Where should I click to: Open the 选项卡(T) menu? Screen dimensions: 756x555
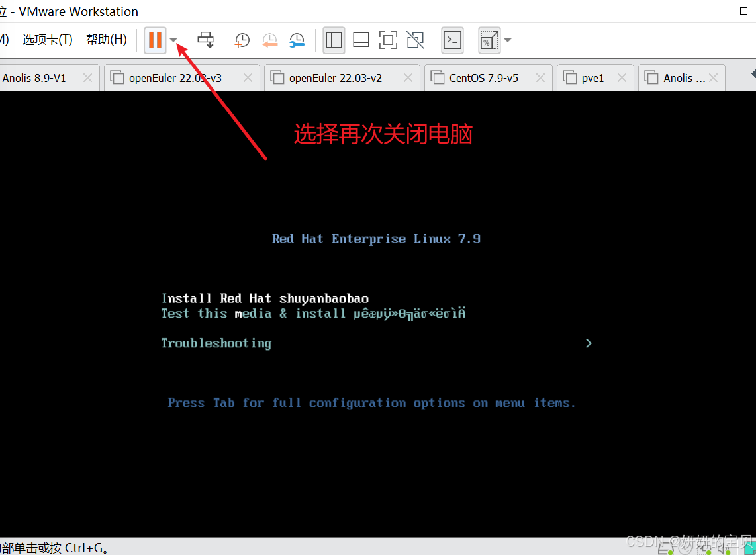point(47,40)
